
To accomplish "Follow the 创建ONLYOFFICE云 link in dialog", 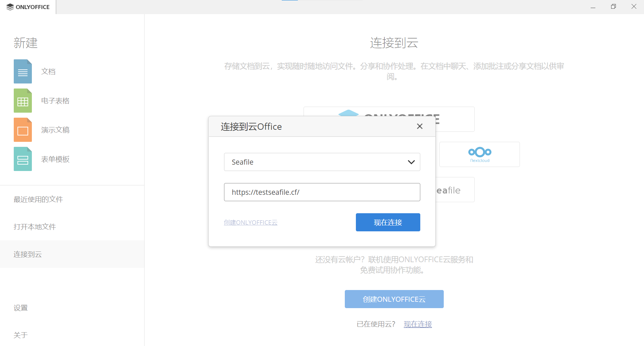I will (x=251, y=222).
